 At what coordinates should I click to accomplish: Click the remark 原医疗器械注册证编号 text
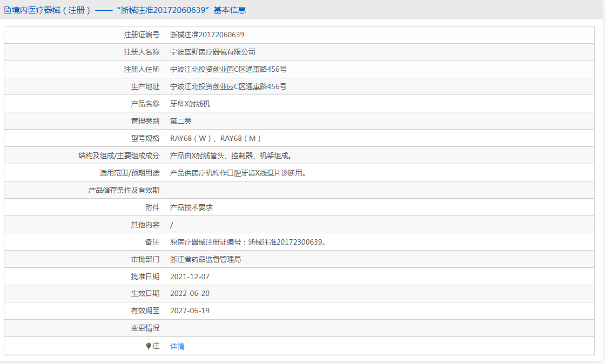coord(248,242)
